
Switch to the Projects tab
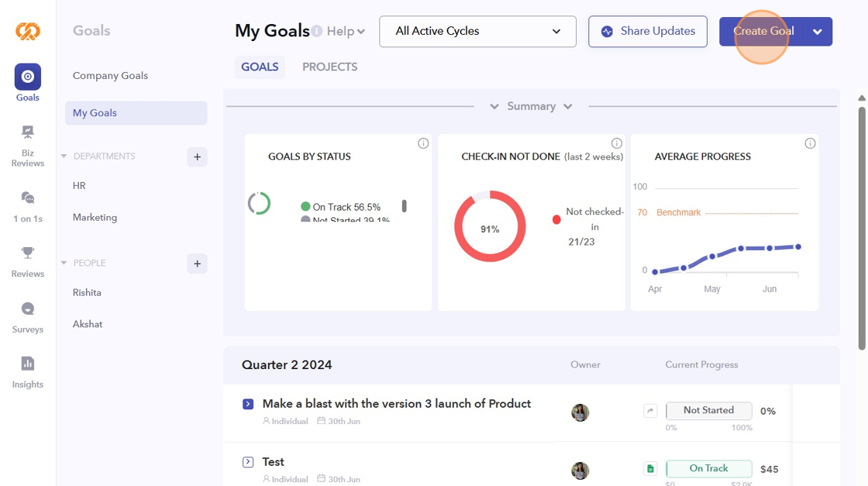point(329,67)
